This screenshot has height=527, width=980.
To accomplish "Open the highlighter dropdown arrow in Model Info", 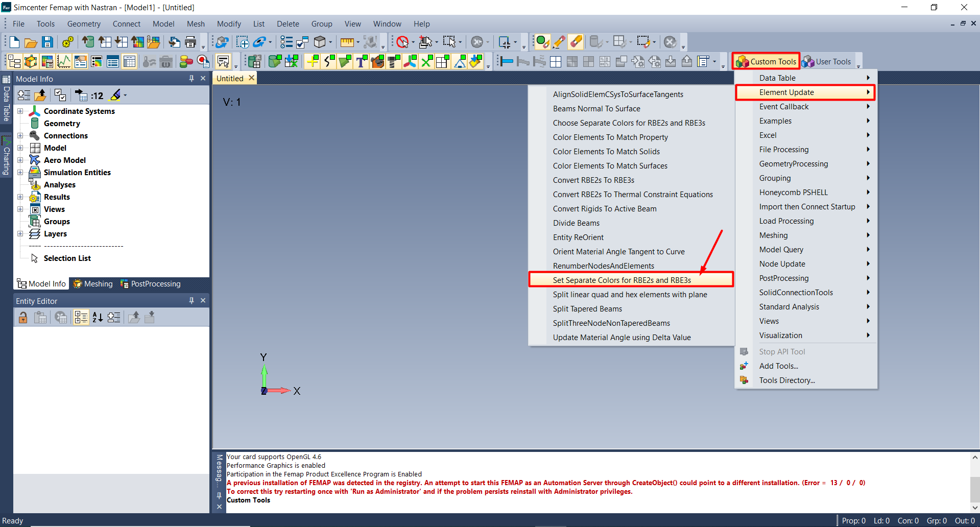I will [x=125, y=95].
